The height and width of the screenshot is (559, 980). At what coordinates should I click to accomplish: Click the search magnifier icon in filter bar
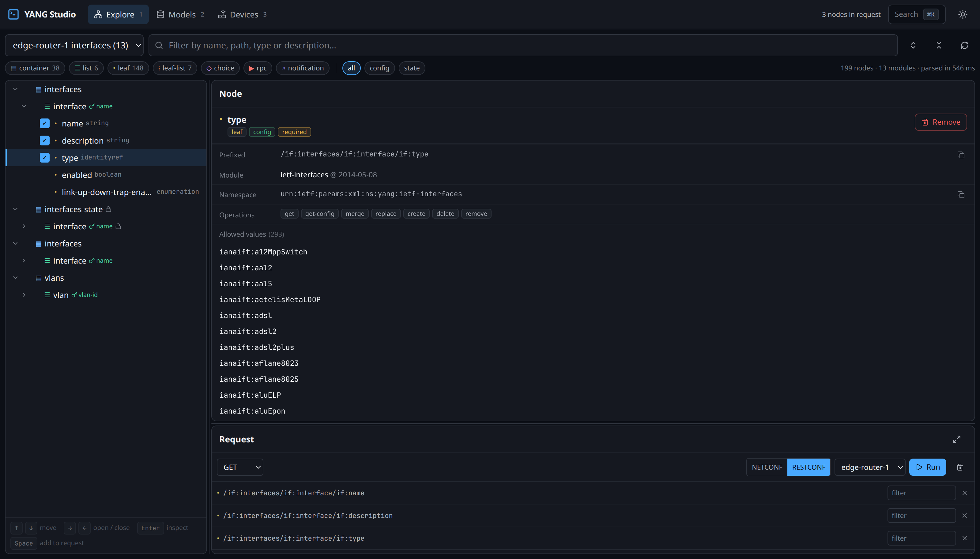159,45
